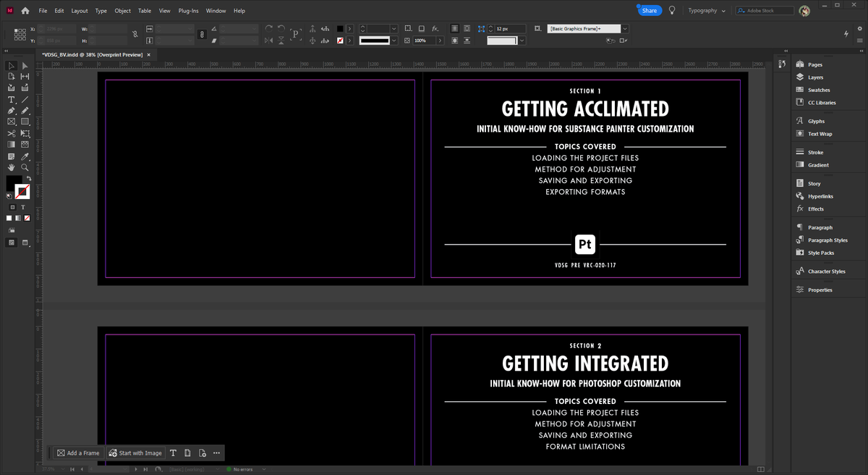Click the Share button
This screenshot has width=868, height=475.
pyautogui.click(x=650, y=11)
